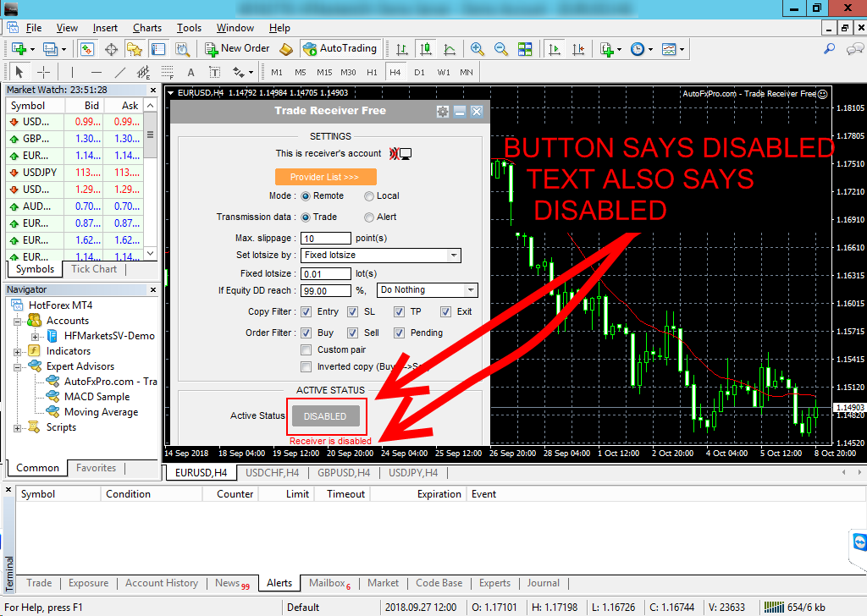Enable the Custom pair checkbox

(306, 349)
